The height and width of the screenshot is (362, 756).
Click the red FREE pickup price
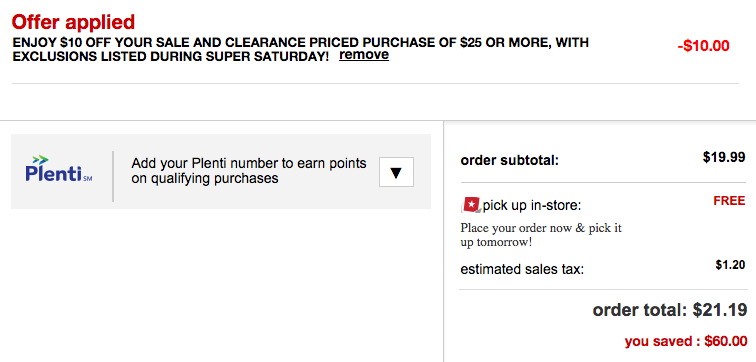pos(729,201)
